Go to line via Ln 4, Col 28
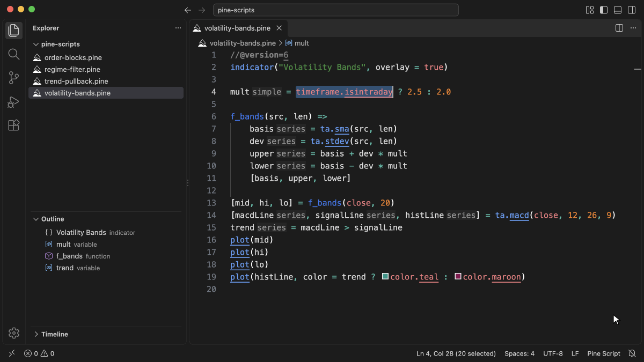 [456, 353]
